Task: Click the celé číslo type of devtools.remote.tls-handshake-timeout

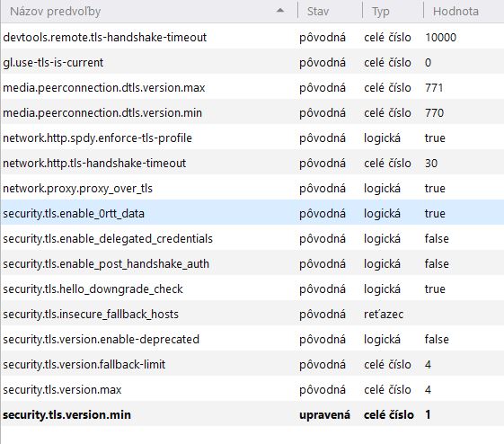Action: coord(387,37)
